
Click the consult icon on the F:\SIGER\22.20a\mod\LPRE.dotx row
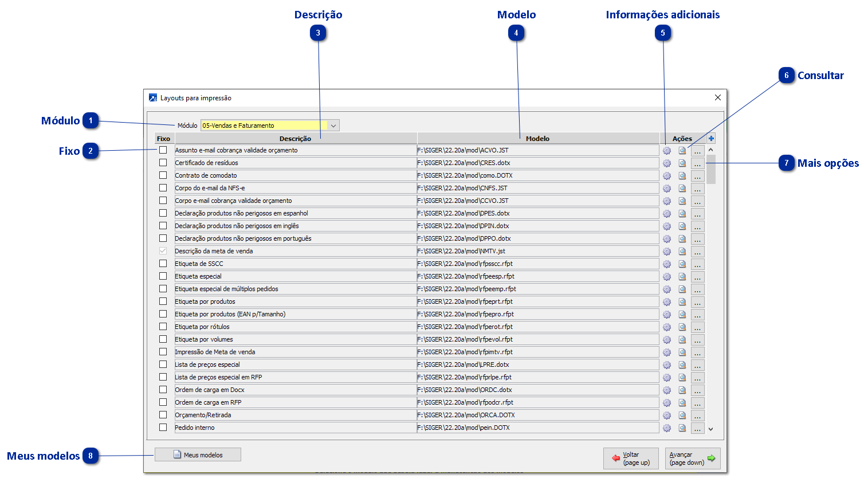click(682, 365)
